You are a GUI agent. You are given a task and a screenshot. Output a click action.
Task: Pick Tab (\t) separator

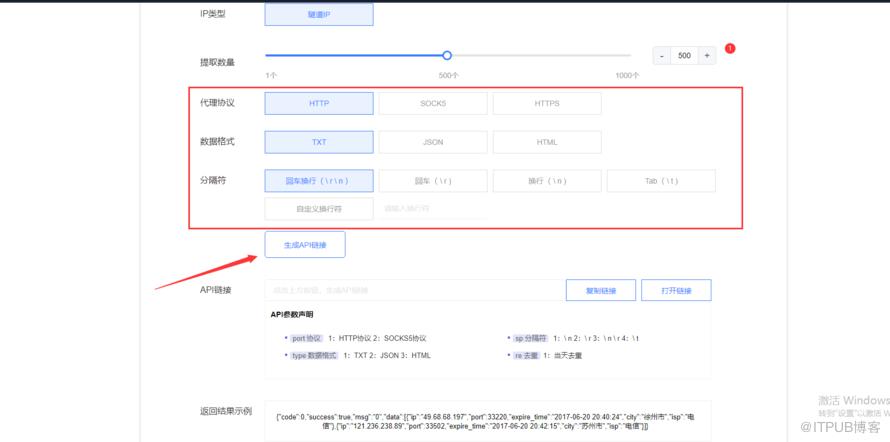661,181
